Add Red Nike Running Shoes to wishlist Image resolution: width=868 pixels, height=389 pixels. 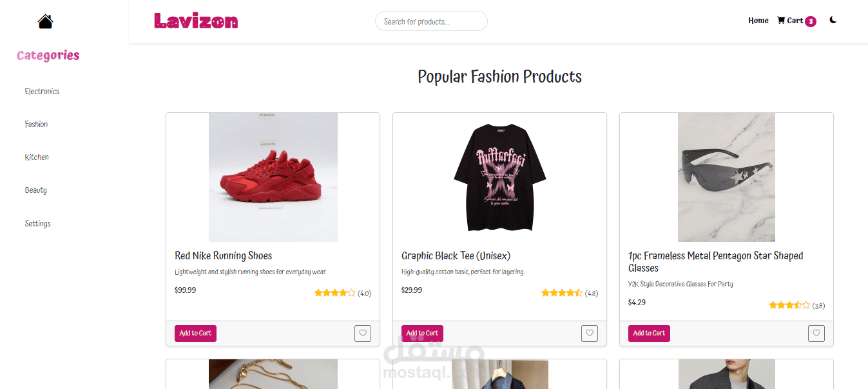363,334
